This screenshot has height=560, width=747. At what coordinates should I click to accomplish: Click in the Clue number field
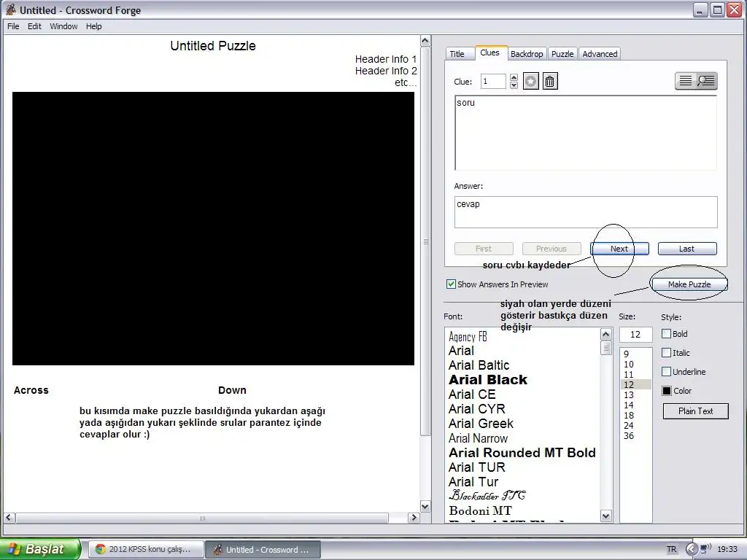point(493,82)
